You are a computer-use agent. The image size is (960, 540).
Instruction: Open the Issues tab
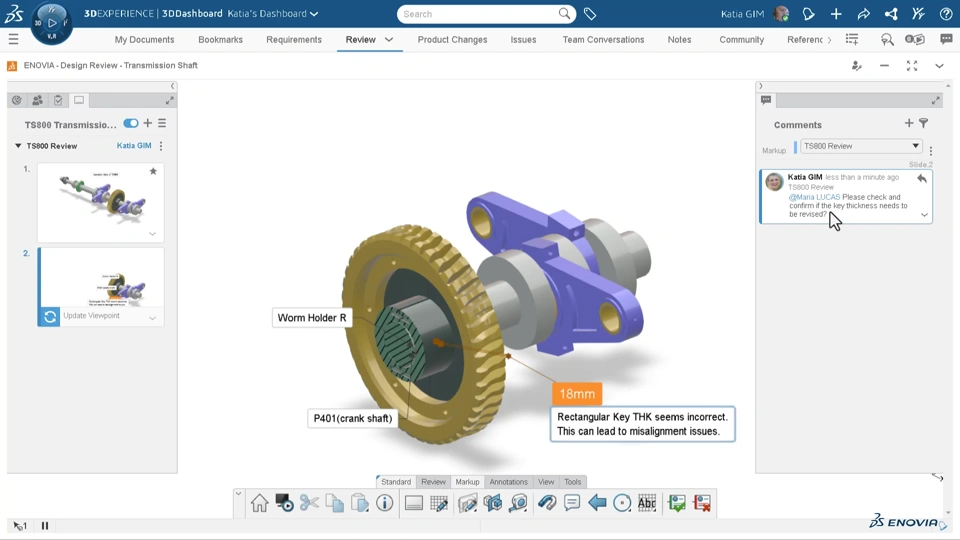tap(523, 39)
